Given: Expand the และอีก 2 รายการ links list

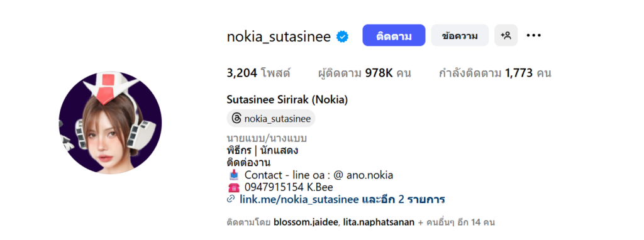Looking at the screenshot, I should [x=404, y=200].
